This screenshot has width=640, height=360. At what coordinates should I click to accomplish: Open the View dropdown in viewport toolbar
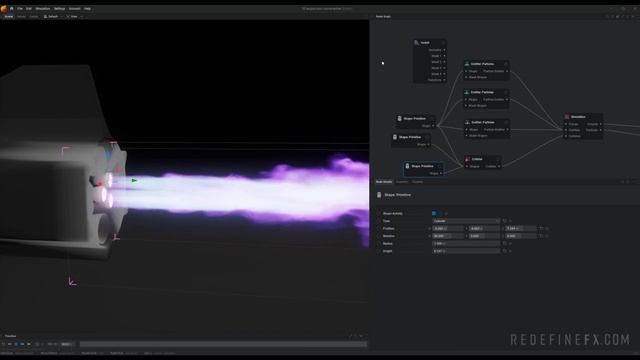(x=73, y=16)
